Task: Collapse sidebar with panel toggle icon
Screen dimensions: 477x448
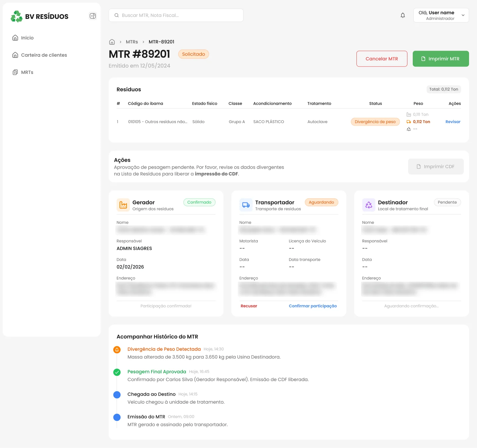Action: 93,16
